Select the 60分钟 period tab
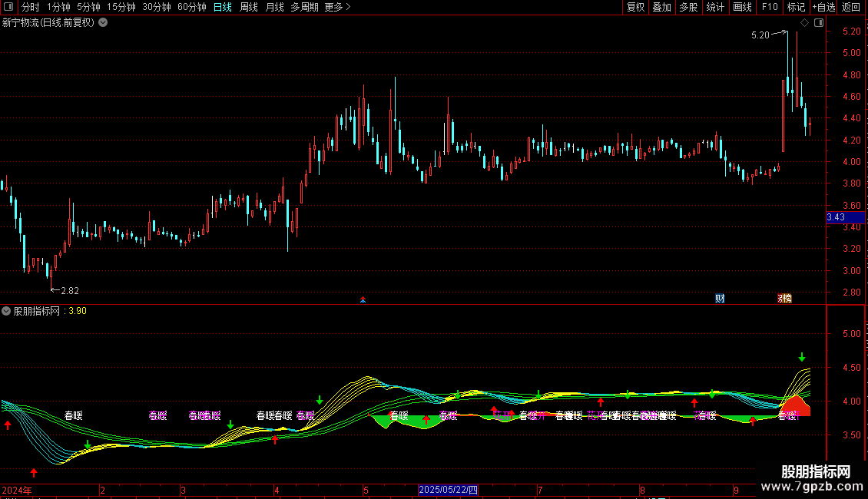868x499 pixels. 191,7
